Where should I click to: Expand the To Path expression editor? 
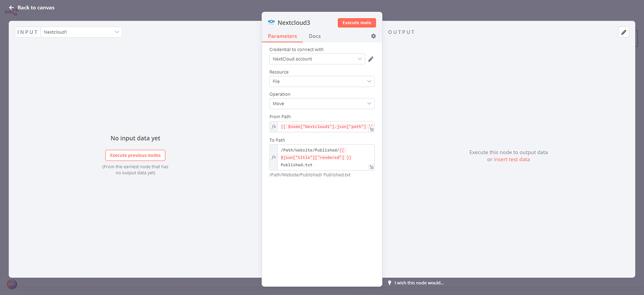(x=371, y=167)
